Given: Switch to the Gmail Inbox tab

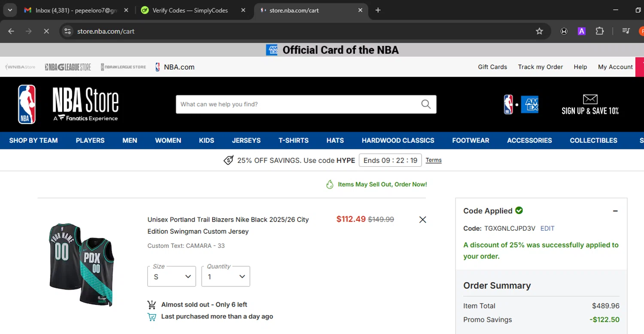Looking at the screenshot, I should tap(76, 10).
